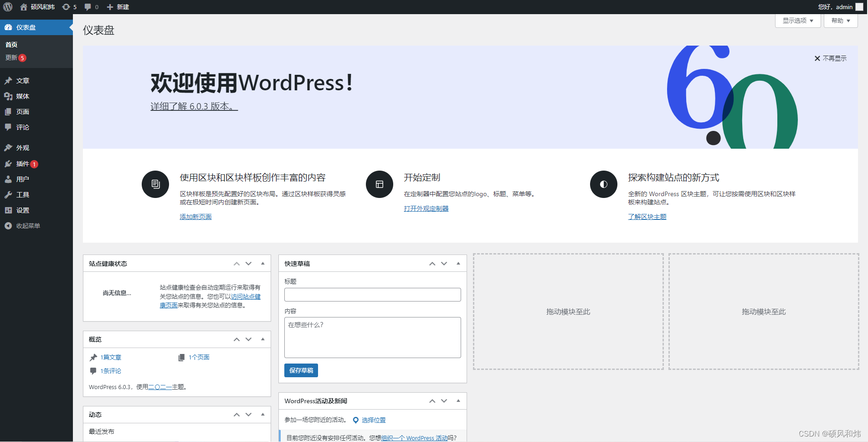Click 组织一个 WordPress 活动 link
This screenshot has height=442, width=868.
pos(414,438)
